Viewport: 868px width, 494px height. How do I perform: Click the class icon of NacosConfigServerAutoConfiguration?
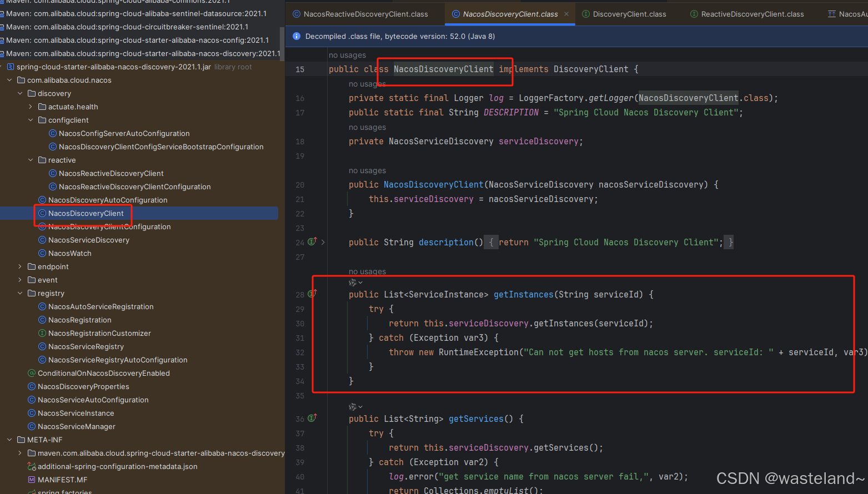53,133
